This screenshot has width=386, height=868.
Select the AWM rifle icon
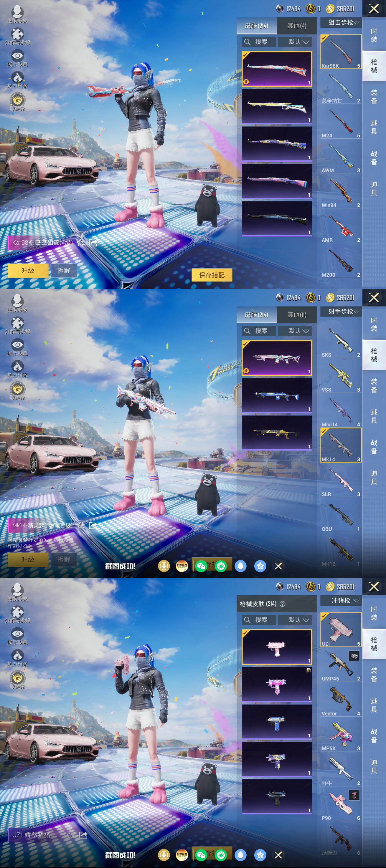(341, 157)
